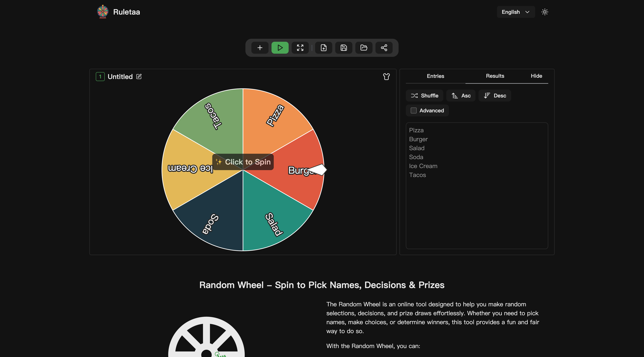Open wheel theme with shirt icon

(386, 77)
